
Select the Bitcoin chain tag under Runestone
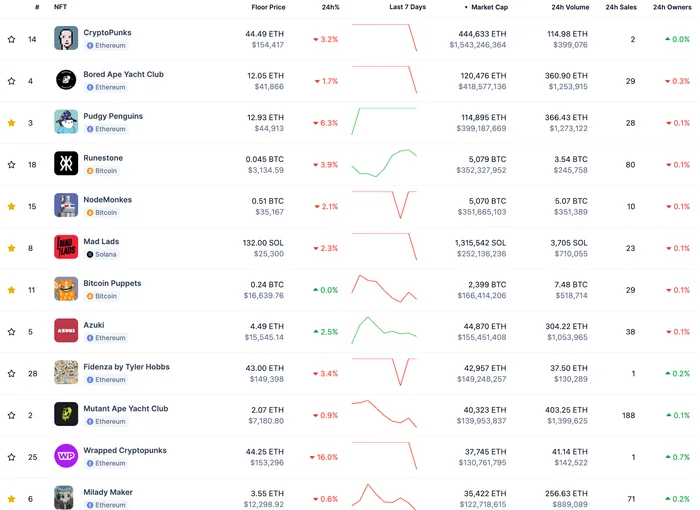[102, 171]
